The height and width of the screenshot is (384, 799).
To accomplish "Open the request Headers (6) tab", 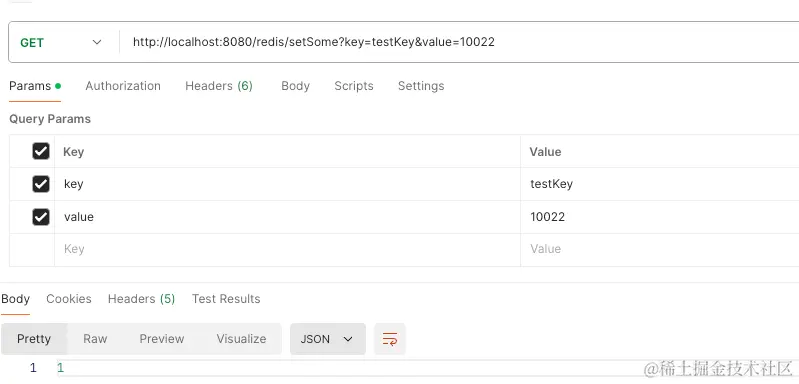I will click(x=219, y=86).
